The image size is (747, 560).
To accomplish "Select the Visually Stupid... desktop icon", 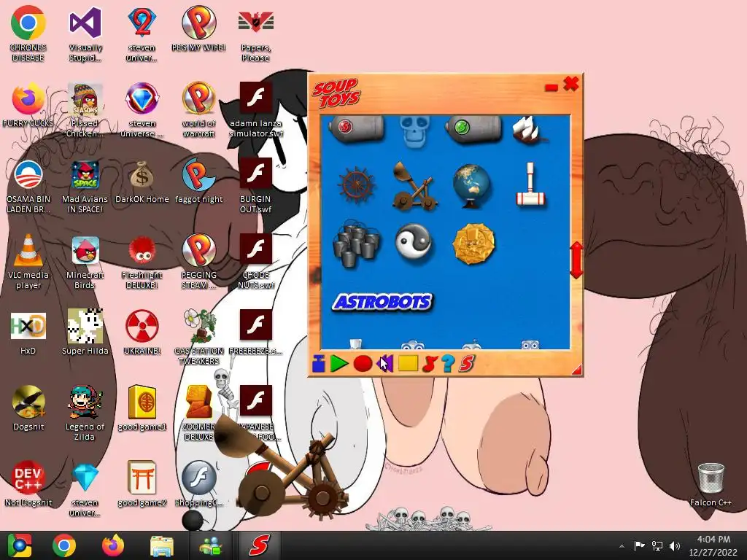I will tap(85, 34).
